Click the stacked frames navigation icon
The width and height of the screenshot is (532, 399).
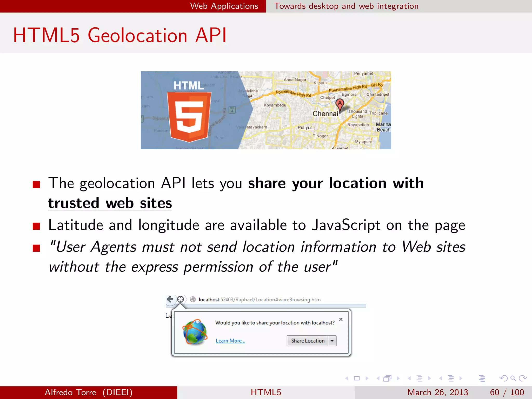[x=387, y=378]
